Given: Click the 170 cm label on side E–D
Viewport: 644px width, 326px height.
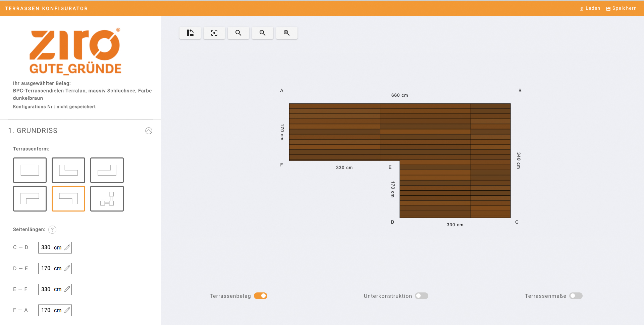Looking at the screenshot, I should point(393,189).
